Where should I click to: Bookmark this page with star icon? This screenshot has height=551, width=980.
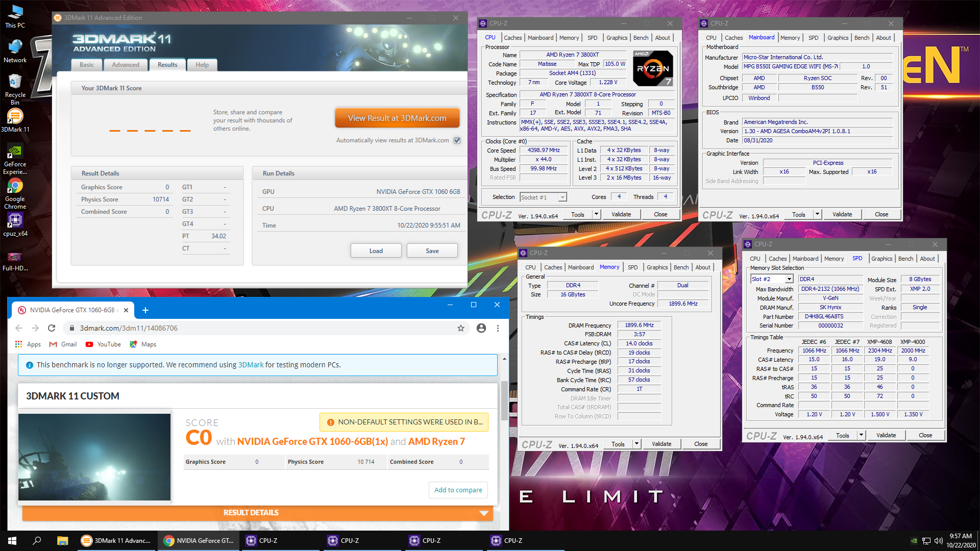461,328
